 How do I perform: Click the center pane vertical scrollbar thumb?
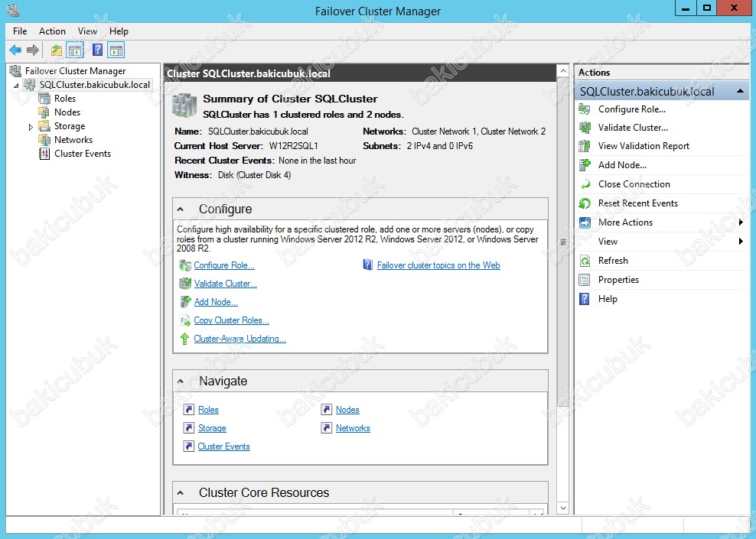pyautogui.click(x=562, y=242)
